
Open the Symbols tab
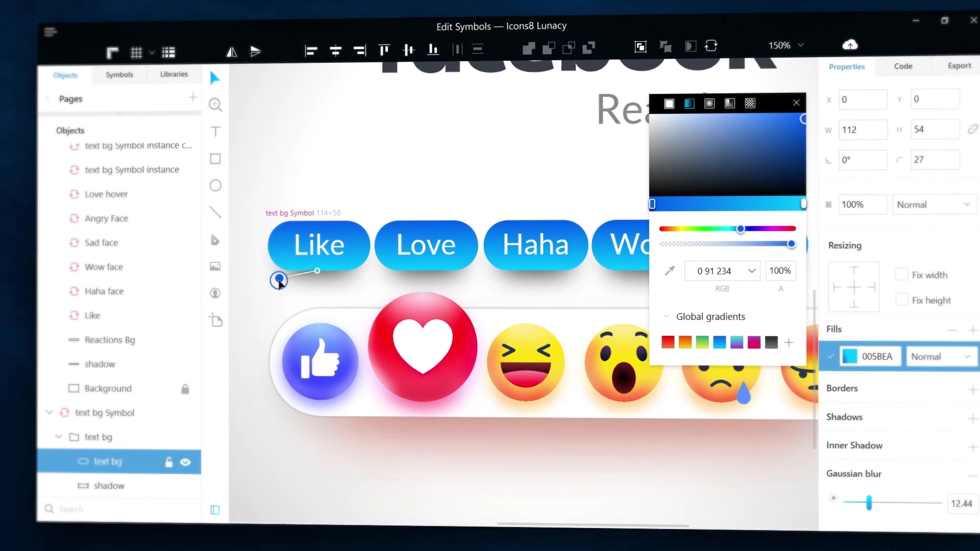pos(119,74)
